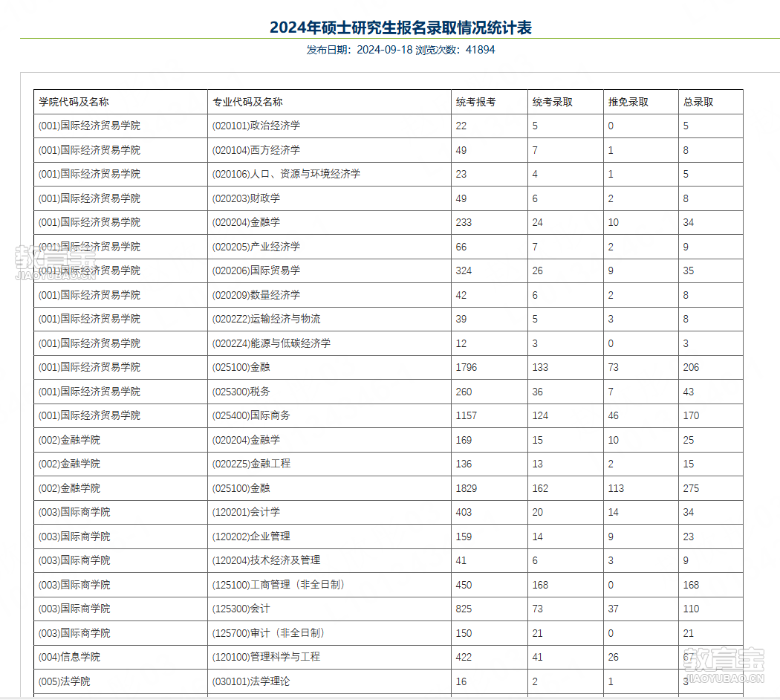Click 统考报考 value 1829
The image size is (780, 700).
466,488
